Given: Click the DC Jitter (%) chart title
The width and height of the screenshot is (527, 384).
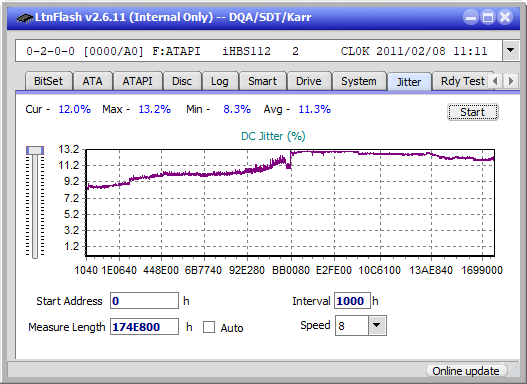Looking at the screenshot, I should (273, 136).
